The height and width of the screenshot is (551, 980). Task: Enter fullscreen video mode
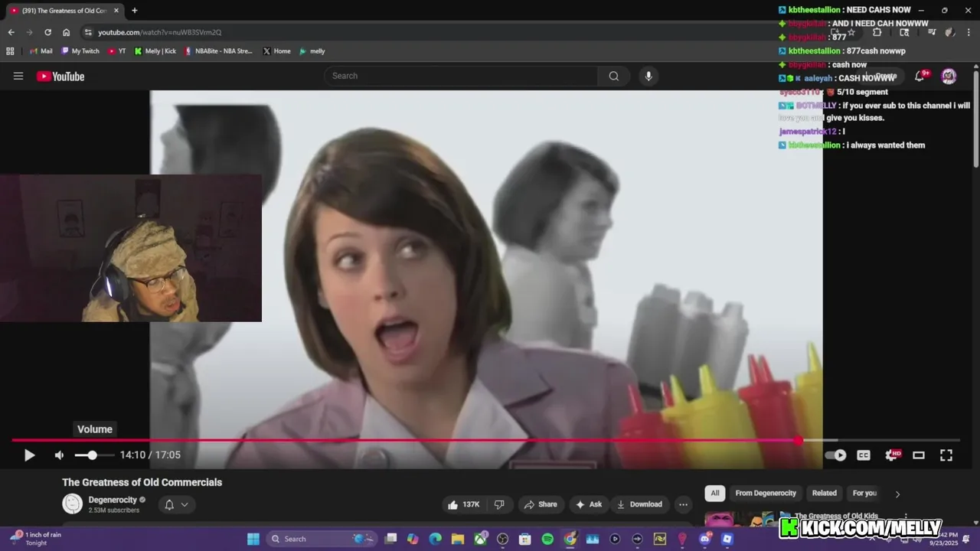pyautogui.click(x=946, y=455)
